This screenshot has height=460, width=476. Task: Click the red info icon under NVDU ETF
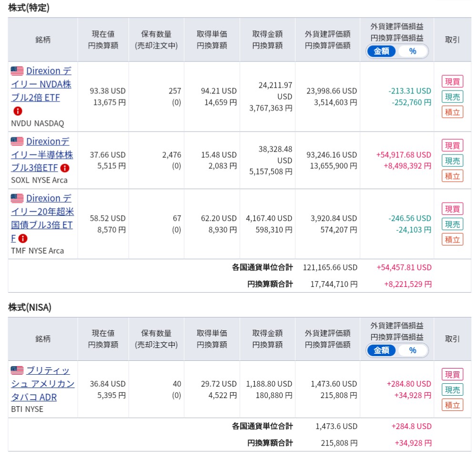(18, 111)
